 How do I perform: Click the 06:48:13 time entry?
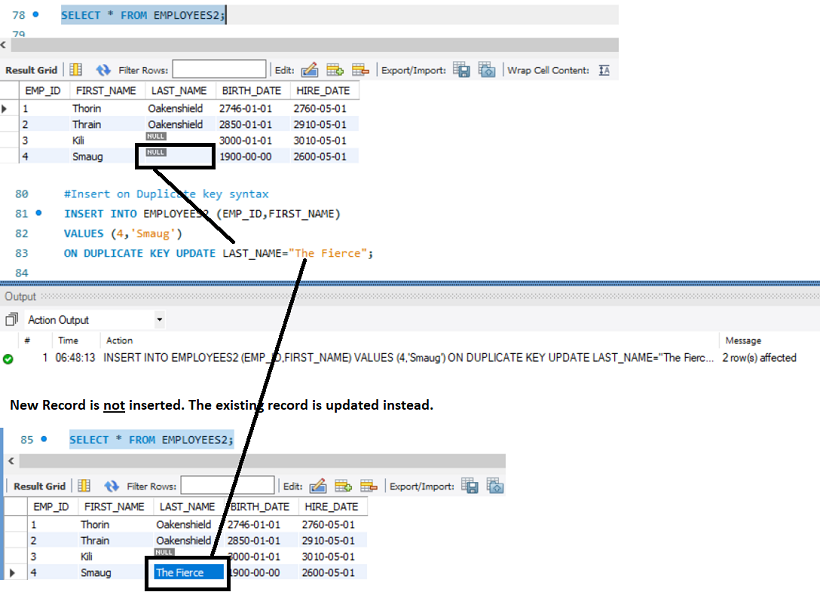coord(75,358)
